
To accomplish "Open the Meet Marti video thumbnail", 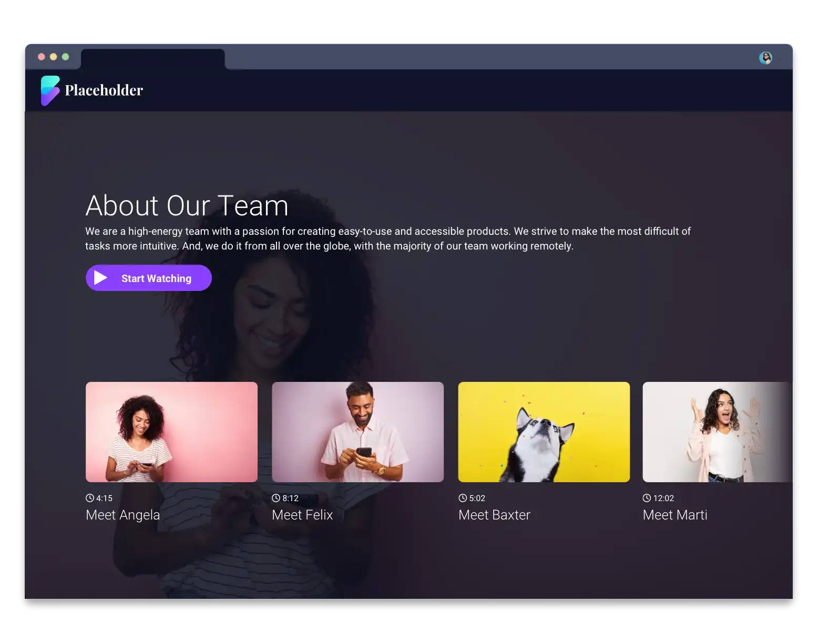I will 717,432.
